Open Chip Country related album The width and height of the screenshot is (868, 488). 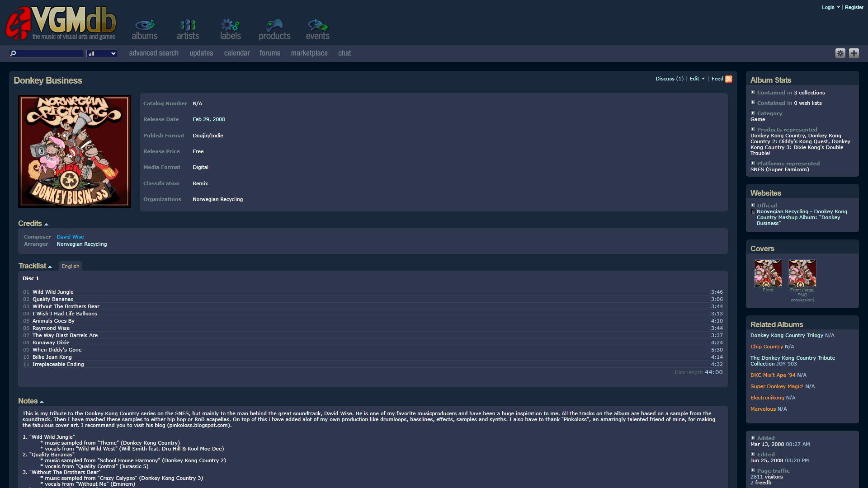point(766,347)
